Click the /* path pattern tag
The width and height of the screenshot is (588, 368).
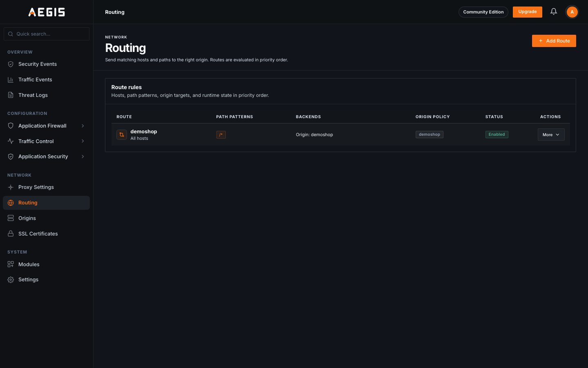click(221, 135)
